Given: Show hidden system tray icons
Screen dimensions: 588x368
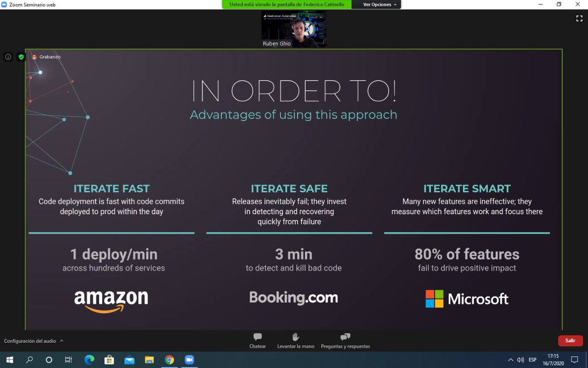Looking at the screenshot, I should pyautogui.click(x=511, y=360).
